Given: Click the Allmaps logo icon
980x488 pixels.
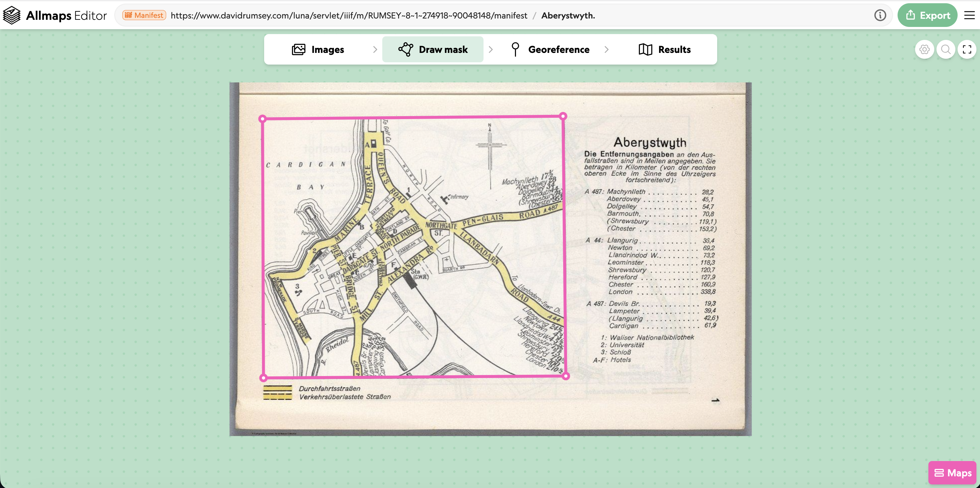Looking at the screenshot, I should [11, 15].
